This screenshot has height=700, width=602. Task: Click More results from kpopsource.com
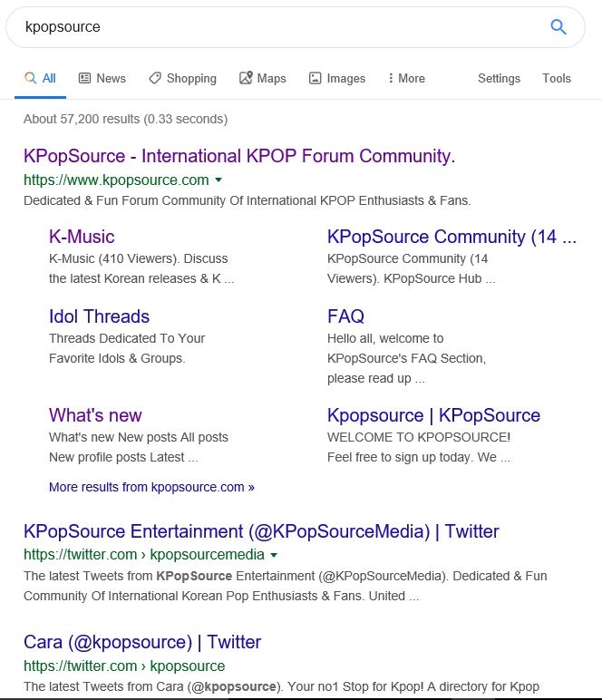tap(151, 487)
